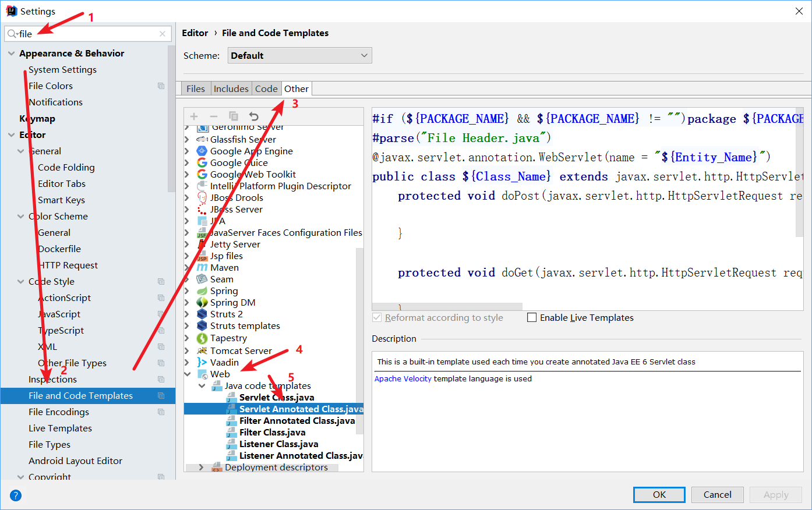This screenshot has width=812, height=510.
Task: Open File Types settings
Action: (x=50, y=444)
